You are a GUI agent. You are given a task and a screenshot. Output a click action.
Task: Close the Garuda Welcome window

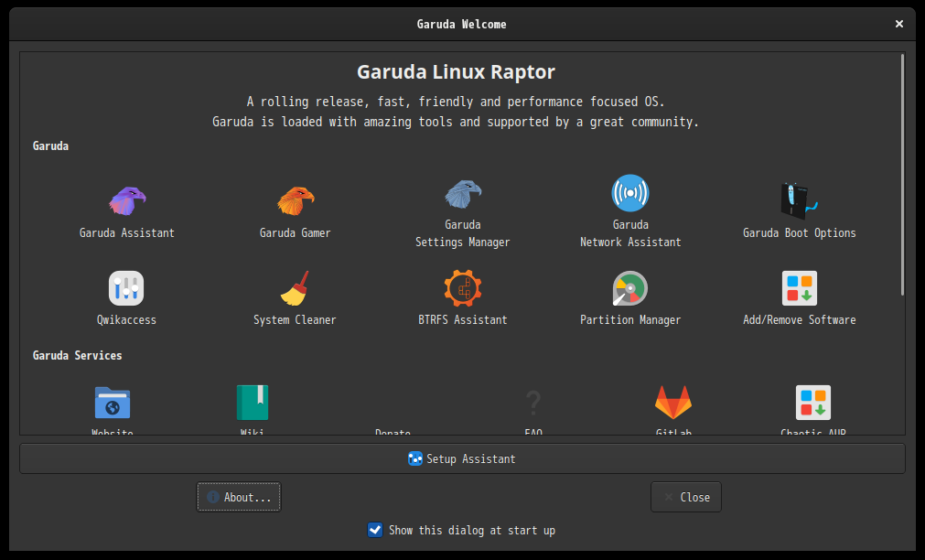coord(899,24)
